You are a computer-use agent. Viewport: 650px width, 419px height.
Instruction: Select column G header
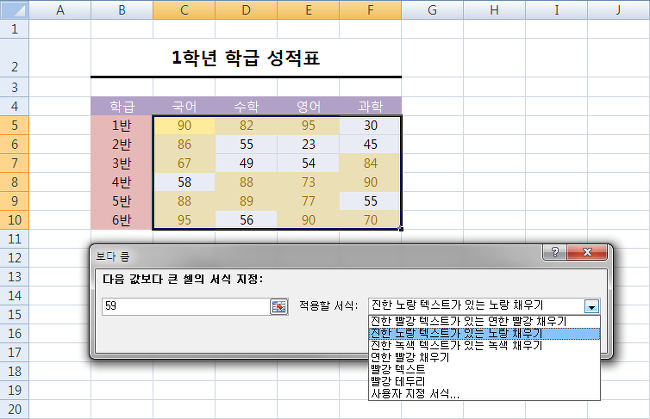click(432, 10)
